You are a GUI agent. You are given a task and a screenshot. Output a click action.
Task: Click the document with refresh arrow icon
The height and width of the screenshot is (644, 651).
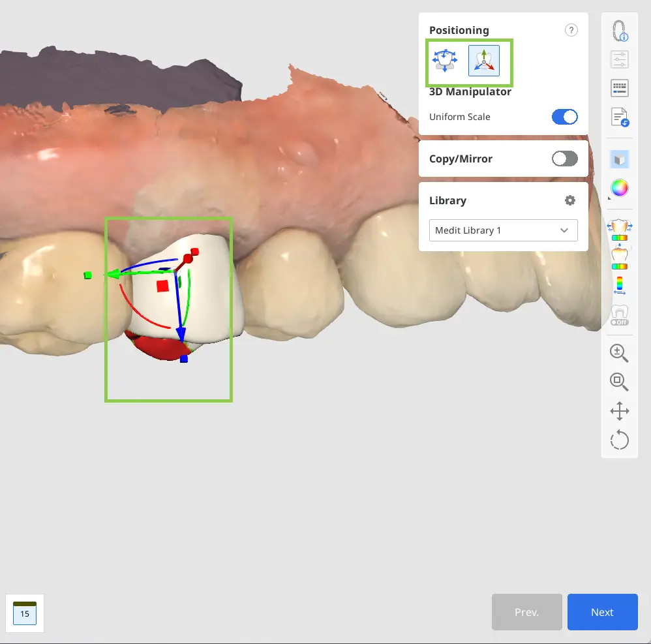[620, 117]
